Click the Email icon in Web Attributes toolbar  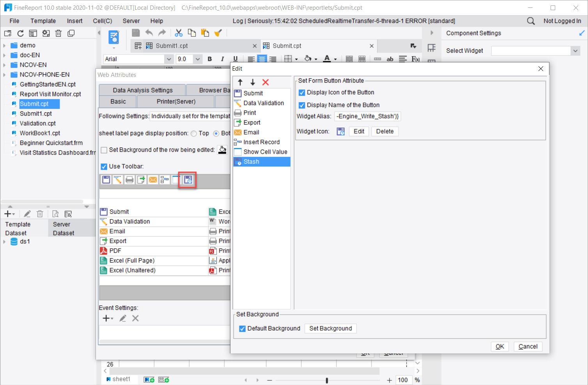point(153,179)
